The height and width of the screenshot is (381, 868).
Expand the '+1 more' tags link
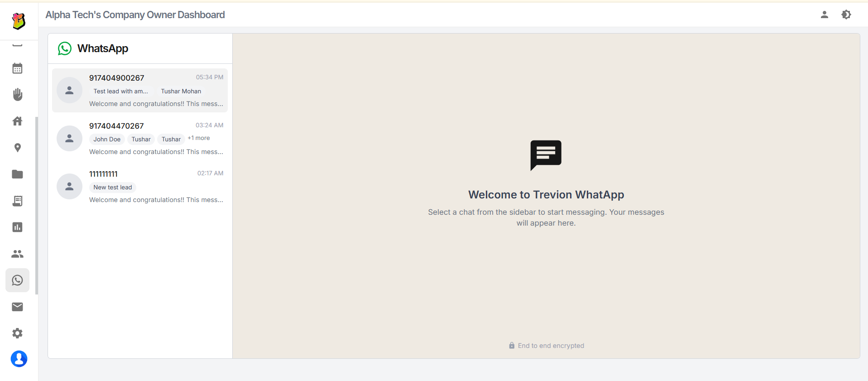[199, 138]
